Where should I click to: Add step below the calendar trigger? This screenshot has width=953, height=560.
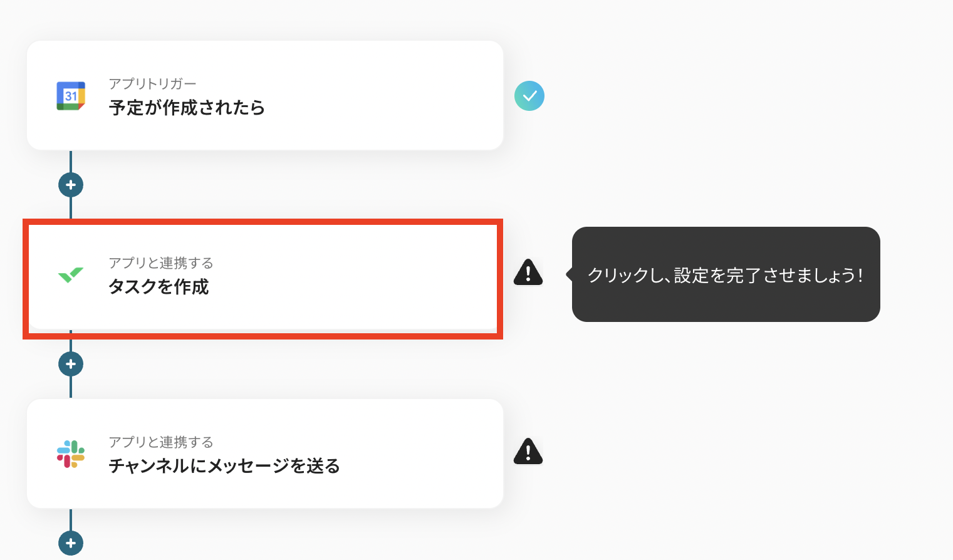click(71, 185)
